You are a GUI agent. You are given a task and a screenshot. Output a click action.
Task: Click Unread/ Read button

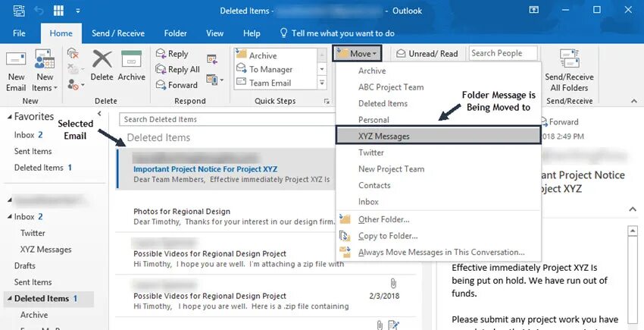pos(427,54)
